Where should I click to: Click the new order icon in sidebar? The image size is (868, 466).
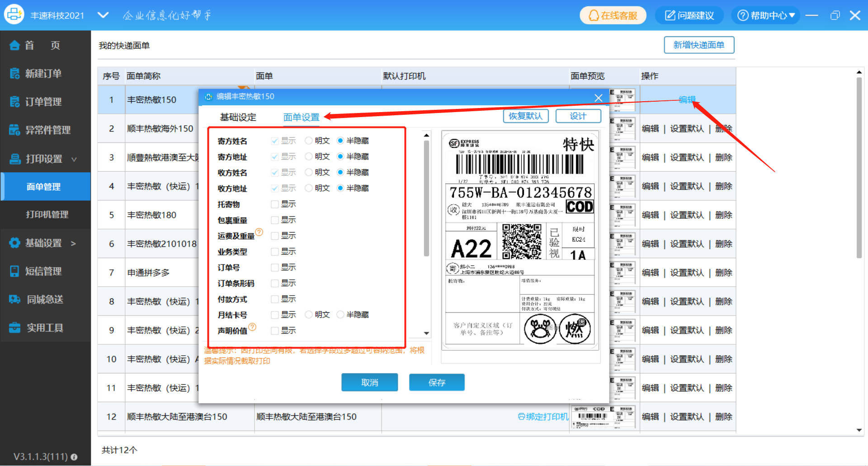[15, 73]
